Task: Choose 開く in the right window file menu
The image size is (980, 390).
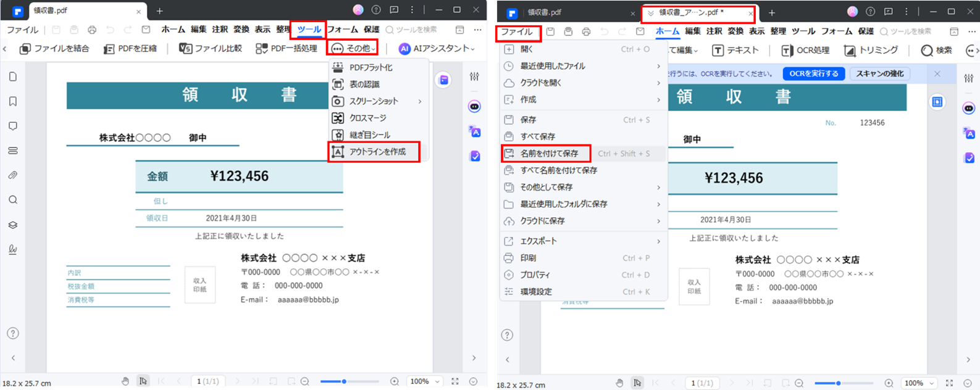Action: pyautogui.click(x=584, y=49)
